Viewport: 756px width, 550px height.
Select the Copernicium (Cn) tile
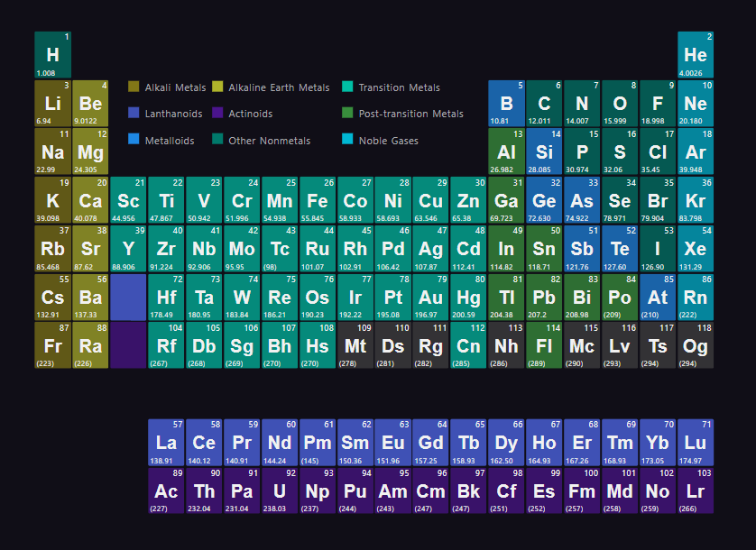click(468, 345)
